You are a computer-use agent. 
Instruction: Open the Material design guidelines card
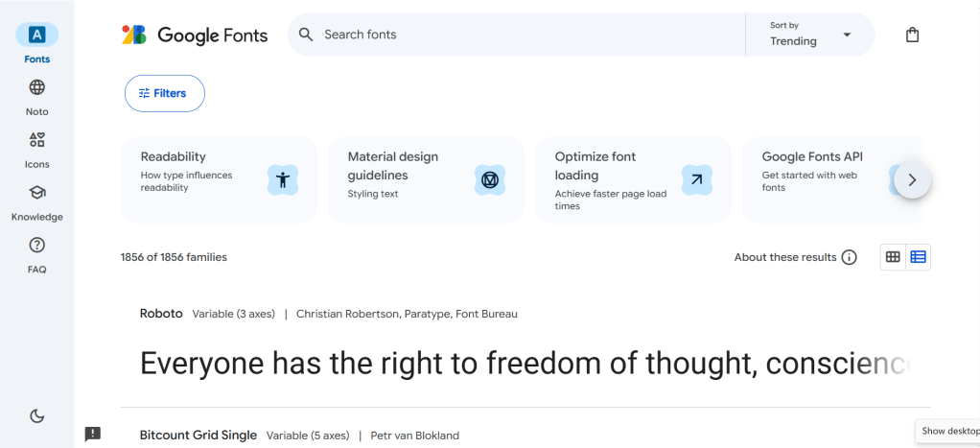426,179
